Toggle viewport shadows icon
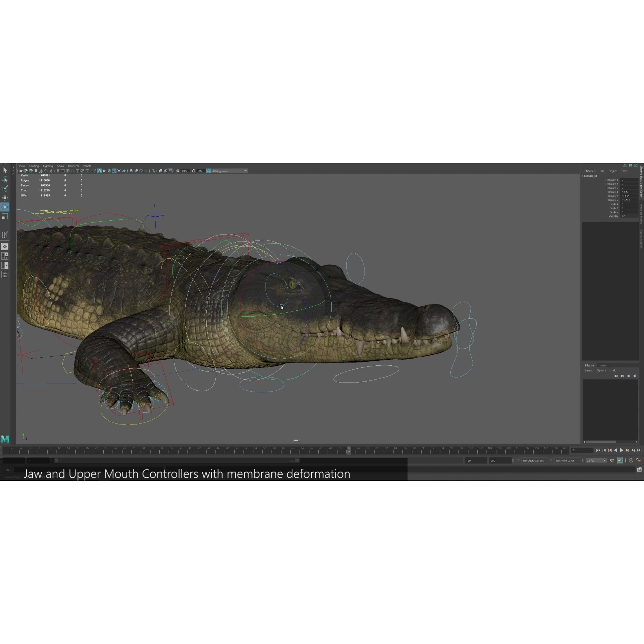 [x=124, y=171]
